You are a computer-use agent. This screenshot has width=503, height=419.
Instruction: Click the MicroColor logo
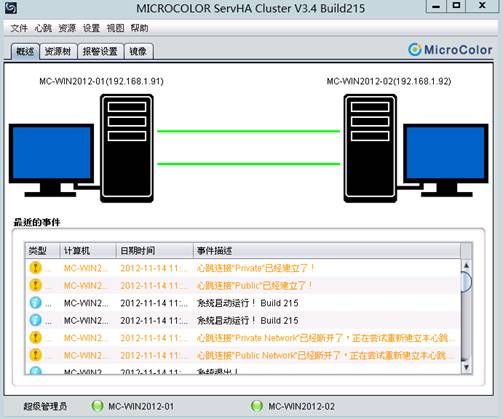coord(450,50)
